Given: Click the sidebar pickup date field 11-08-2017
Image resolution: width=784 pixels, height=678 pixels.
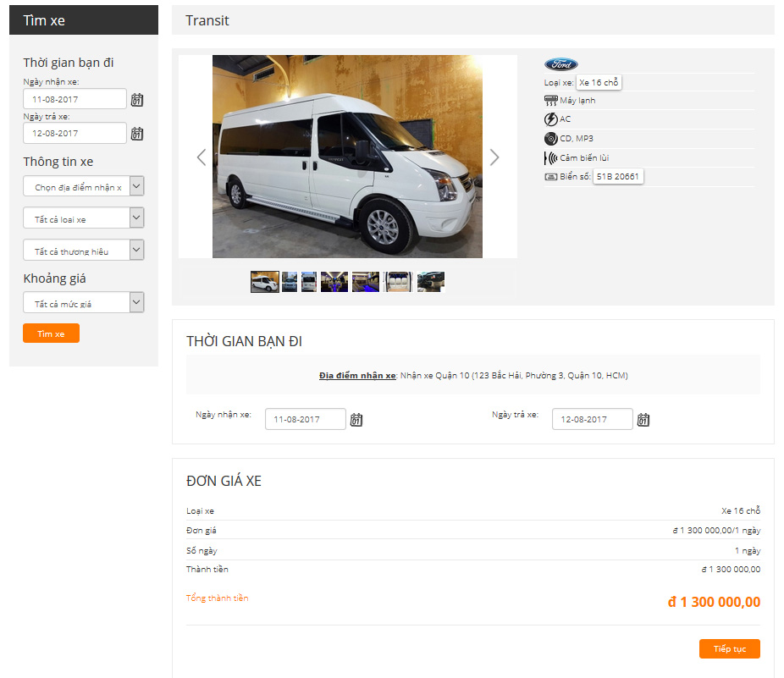Looking at the screenshot, I should coord(75,100).
